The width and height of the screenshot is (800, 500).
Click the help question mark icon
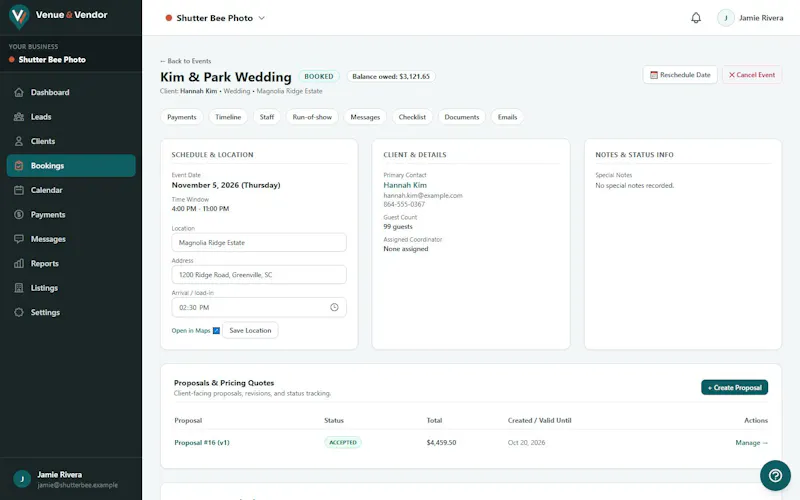775,476
